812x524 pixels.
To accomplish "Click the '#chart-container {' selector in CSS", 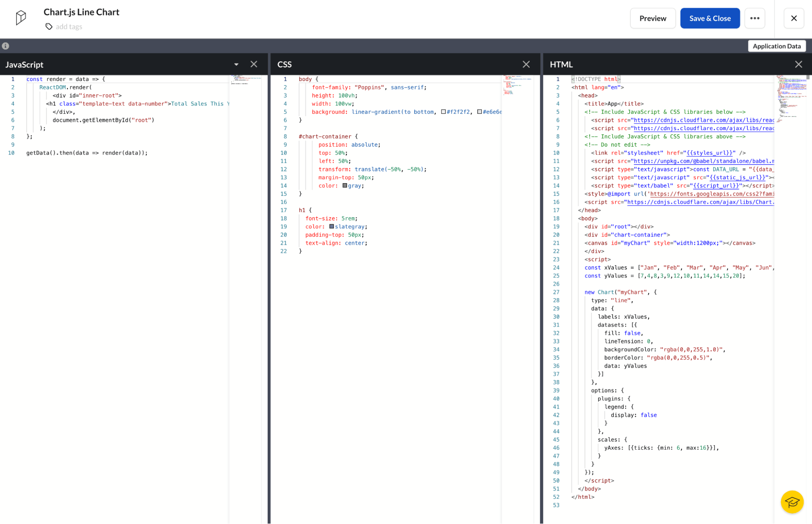I will (x=328, y=136).
